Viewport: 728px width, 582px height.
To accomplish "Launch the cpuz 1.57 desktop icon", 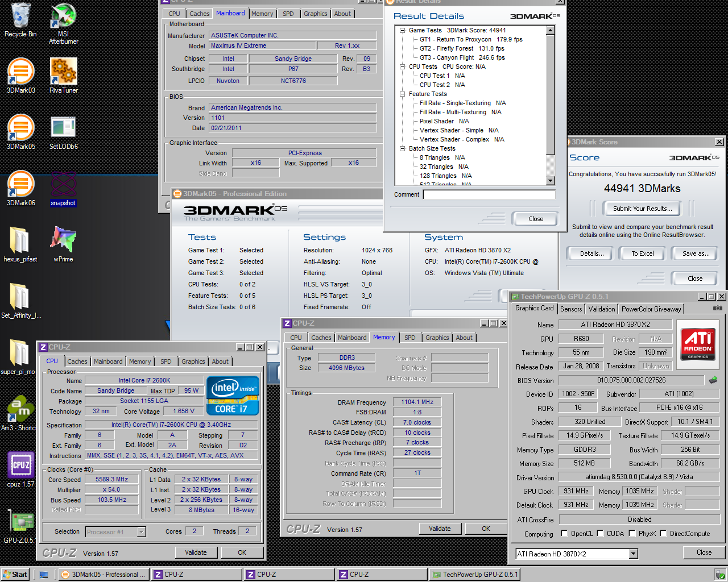I will coord(20,469).
